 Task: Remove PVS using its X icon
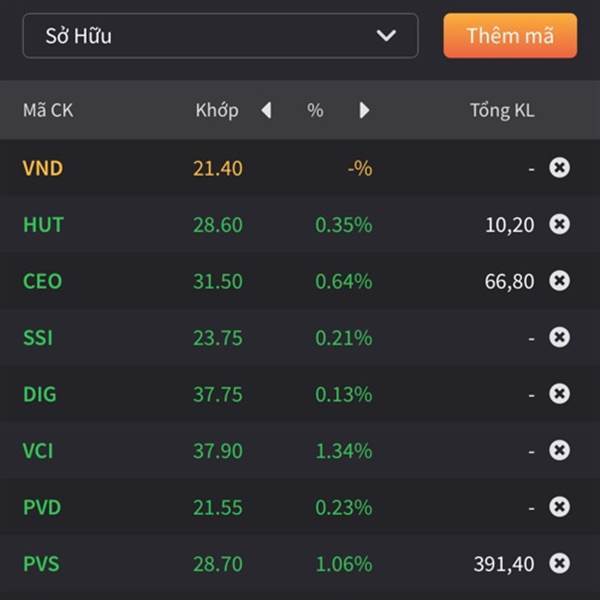[559, 563]
